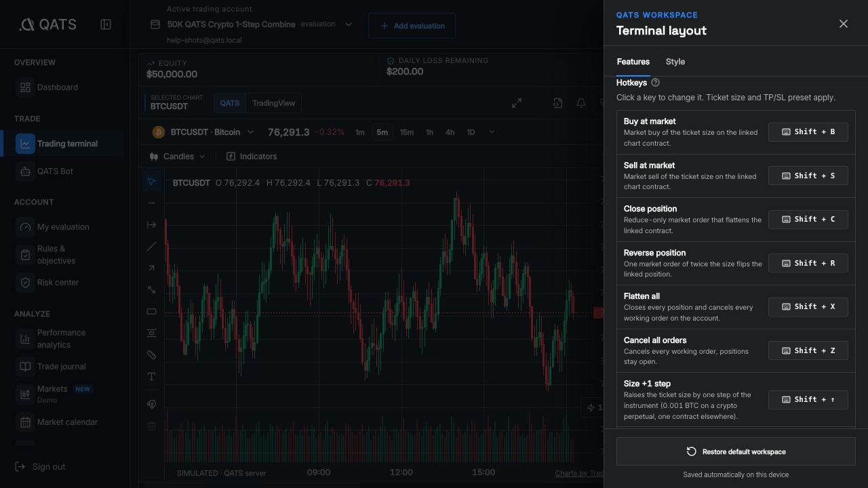Select the trend line drawing tool

(151, 247)
